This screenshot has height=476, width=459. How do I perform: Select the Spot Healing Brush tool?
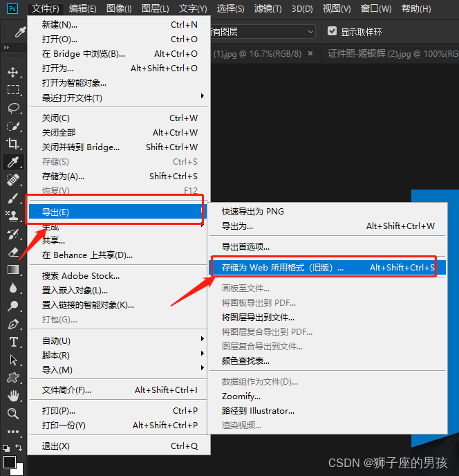pos(12,180)
